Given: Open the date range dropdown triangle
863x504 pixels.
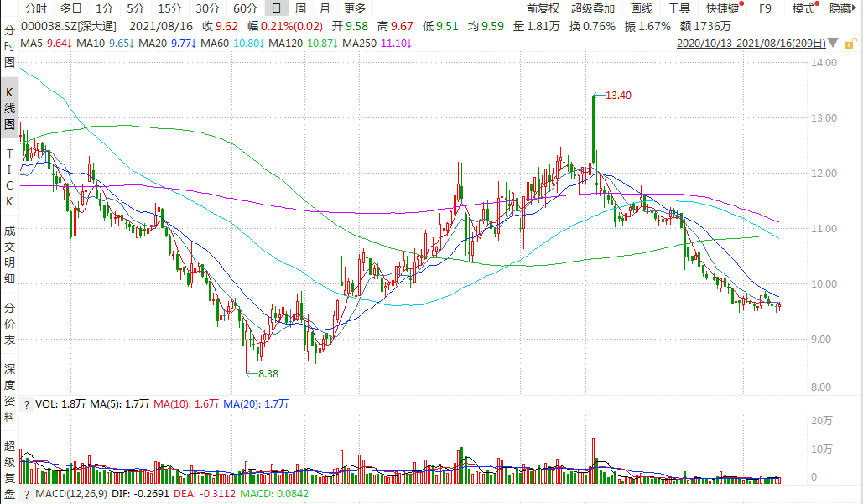Looking at the screenshot, I should [x=833, y=43].
